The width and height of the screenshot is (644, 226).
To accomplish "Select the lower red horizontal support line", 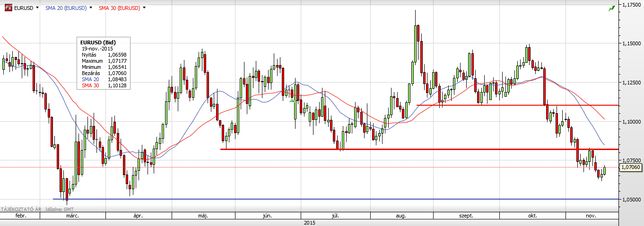I will [x=419, y=149].
